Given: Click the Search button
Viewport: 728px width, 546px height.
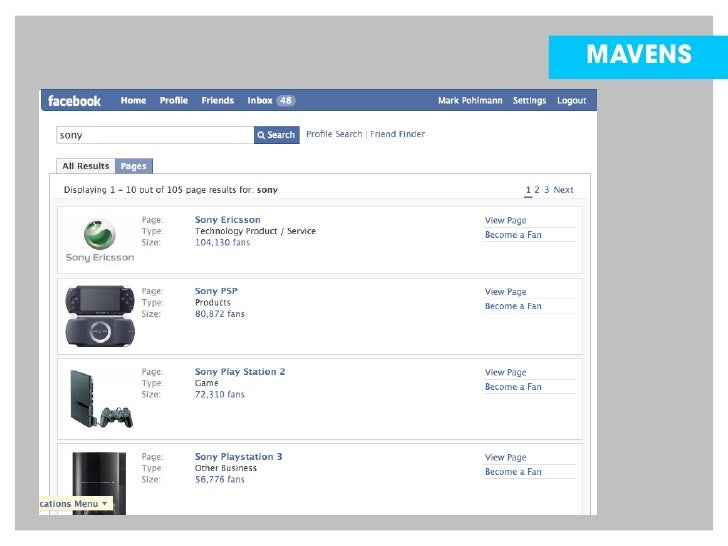Looking at the screenshot, I should point(277,135).
